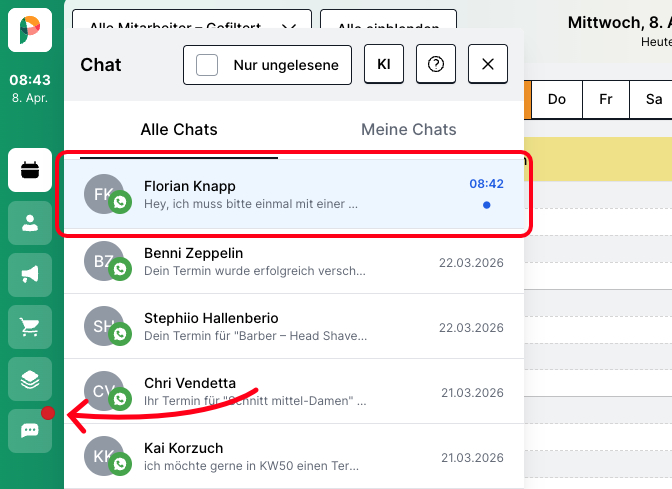This screenshot has width=672, height=489.
Task: Switch to the Alle Chats tab
Action: pyautogui.click(x=179, y=129)
